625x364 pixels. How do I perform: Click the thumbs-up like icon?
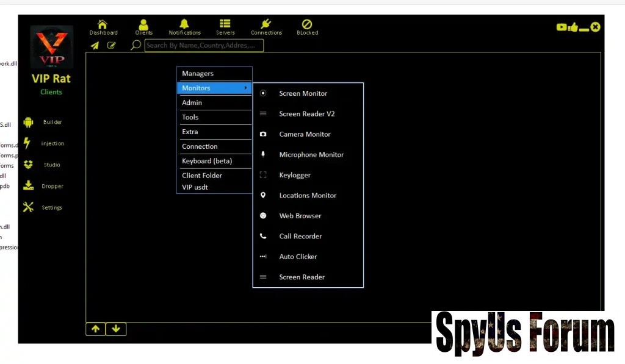coord(573,27)
